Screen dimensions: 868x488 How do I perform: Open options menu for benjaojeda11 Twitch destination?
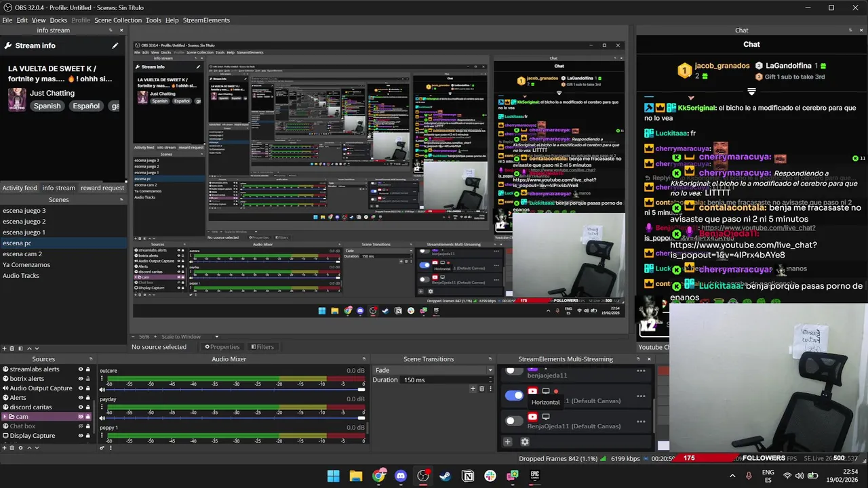point(641,371)
